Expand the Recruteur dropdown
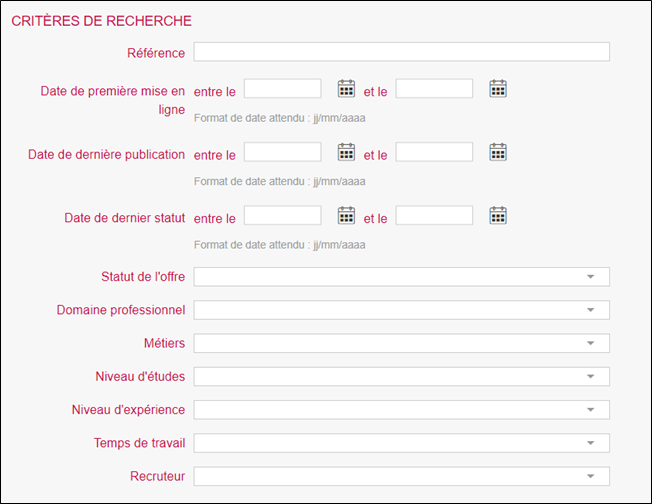This screenshot has width=652, height=504. 401,476
